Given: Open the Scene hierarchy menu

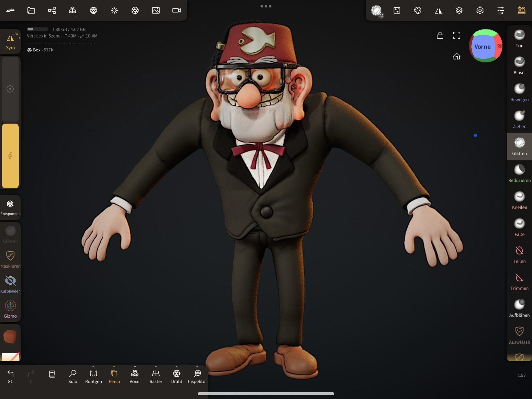Looking at the screenshot, I should tap(52, 10).
